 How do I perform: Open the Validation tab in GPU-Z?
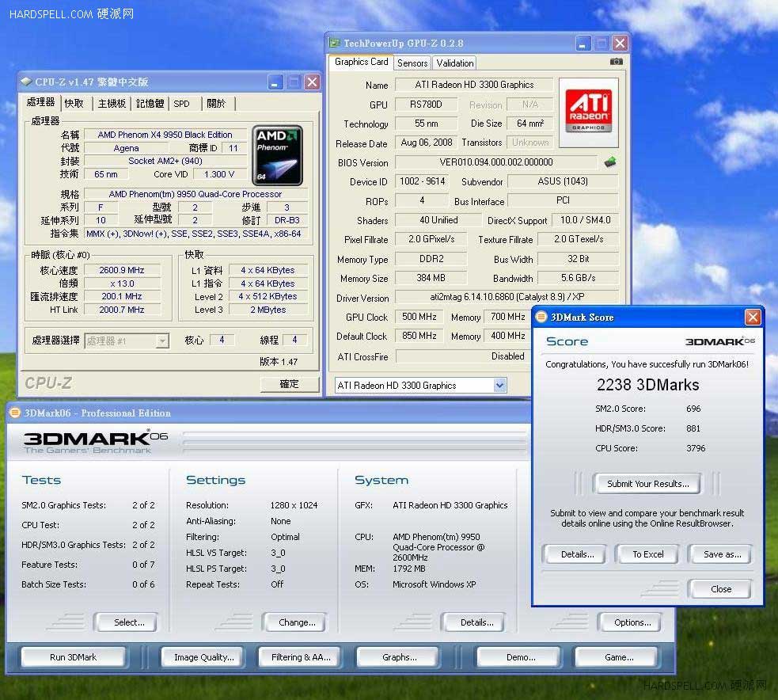click(x=455, y=63)
